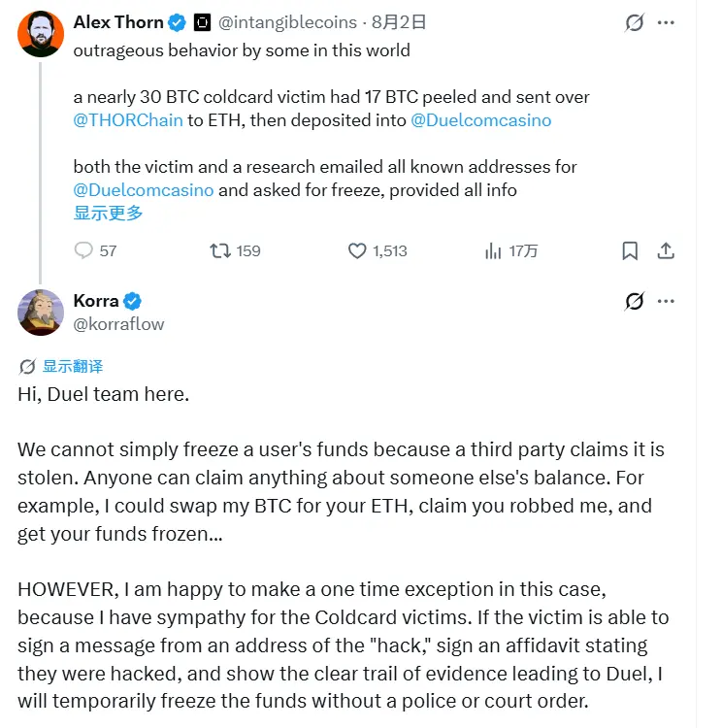Viewport: 722px width, 728px height.
Task: Share Alex Thorn's tweet
Action: coord(666,250)
